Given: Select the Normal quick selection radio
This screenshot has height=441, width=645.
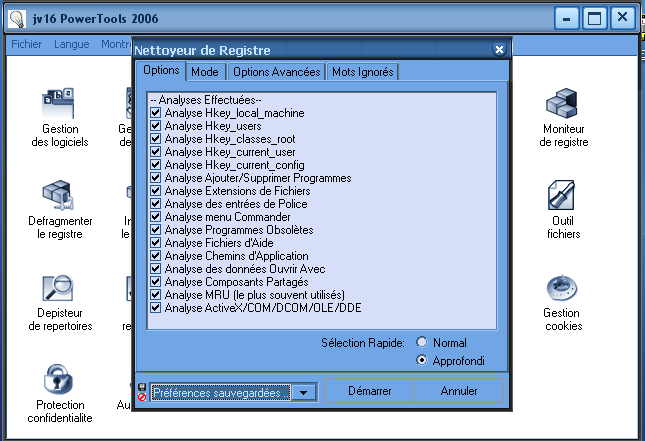Looking at the screenshot, I should 421,342.
